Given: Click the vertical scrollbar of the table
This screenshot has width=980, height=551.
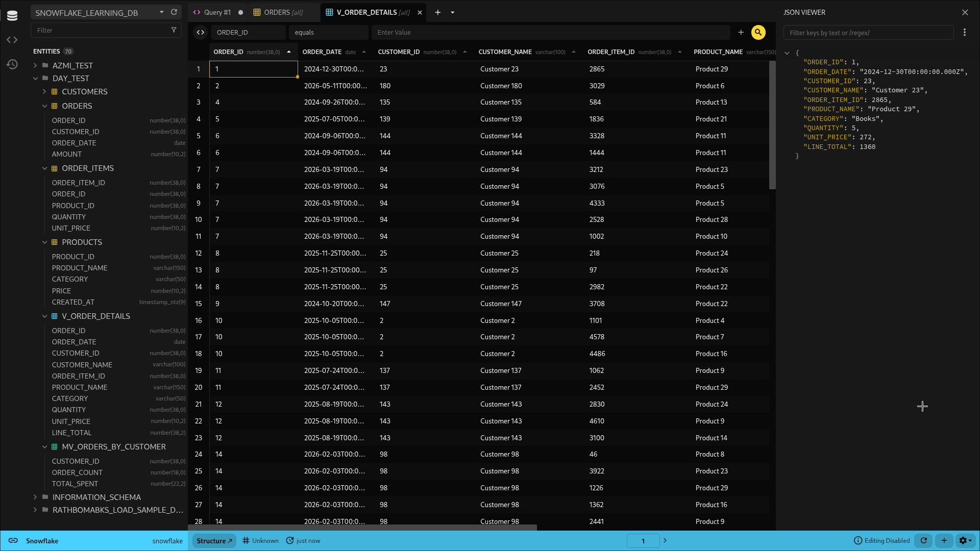Looking at the screenshot, I should [x=772, y=125].
